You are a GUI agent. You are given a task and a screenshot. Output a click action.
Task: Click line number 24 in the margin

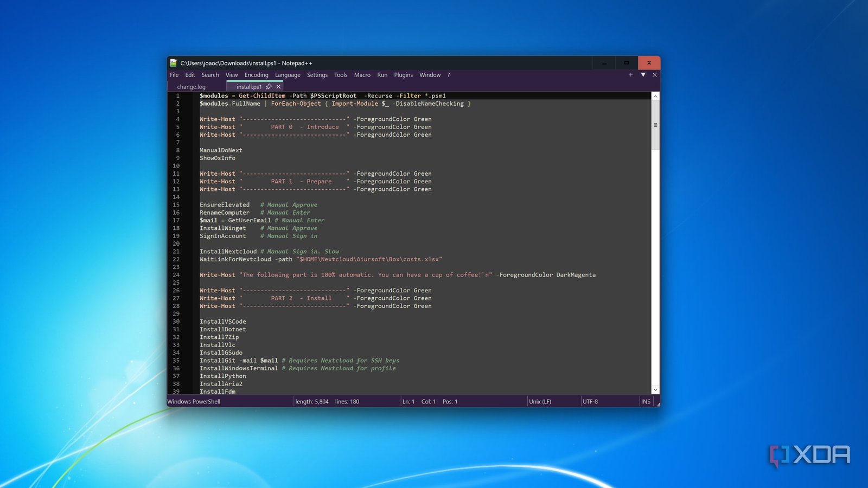(176, 275)
